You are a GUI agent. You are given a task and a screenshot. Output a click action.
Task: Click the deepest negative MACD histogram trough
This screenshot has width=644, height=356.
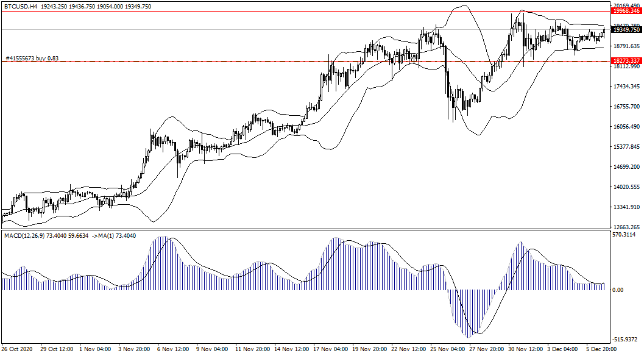pyautogui.click(x=469, y=336)
